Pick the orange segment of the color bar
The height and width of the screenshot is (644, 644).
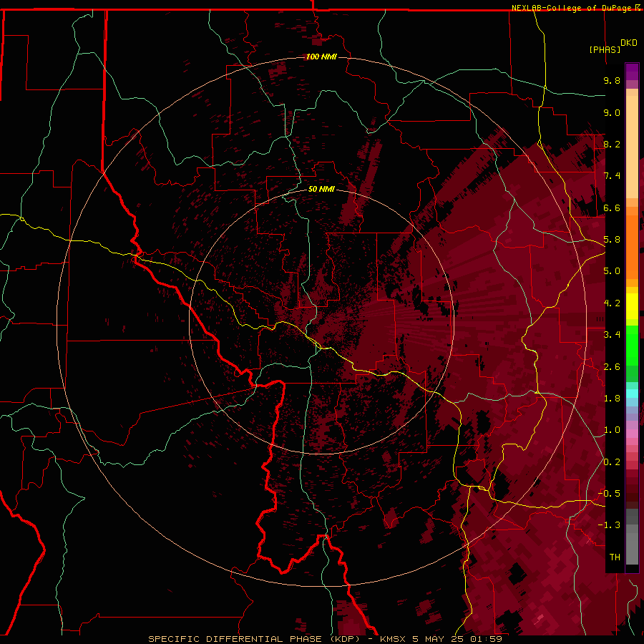pos(632,246)
